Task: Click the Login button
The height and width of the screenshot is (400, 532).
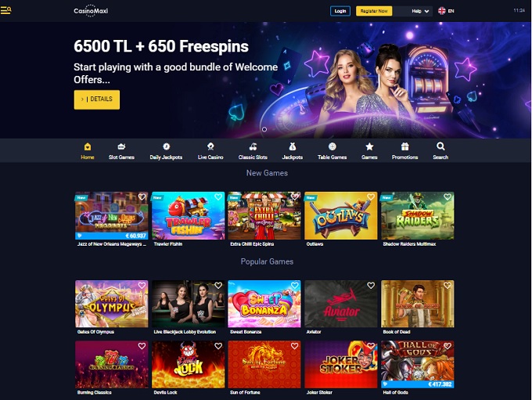Action: (340, 11)
